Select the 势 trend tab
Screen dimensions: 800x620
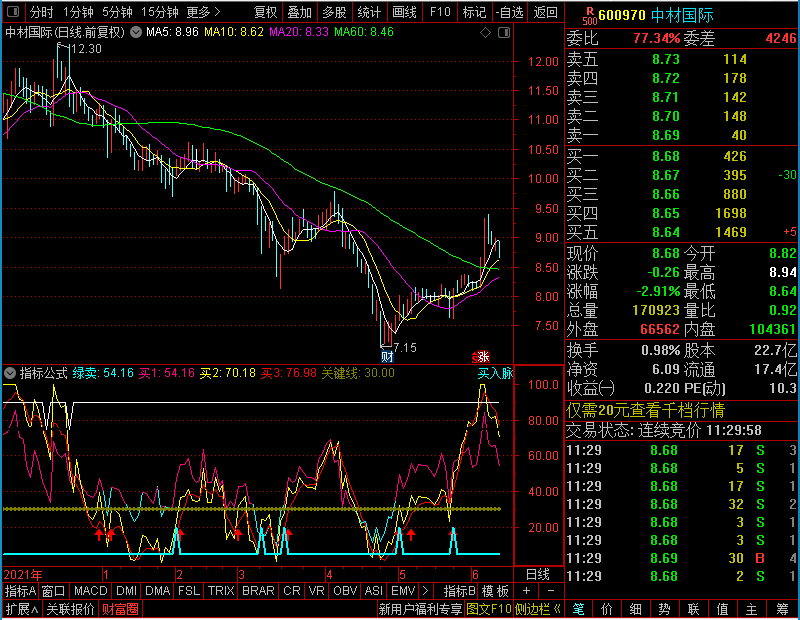pyautogui.click(x=664, y=609)
